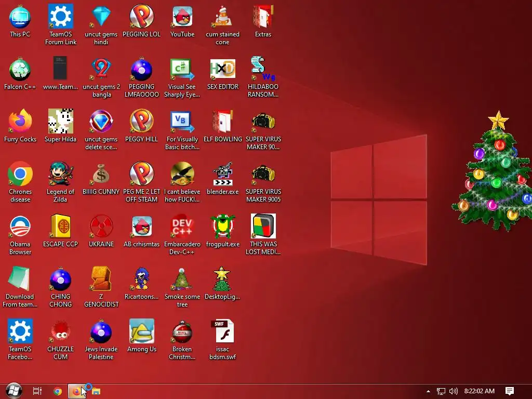Open Falcon C++ recycle bin icon

20,73
